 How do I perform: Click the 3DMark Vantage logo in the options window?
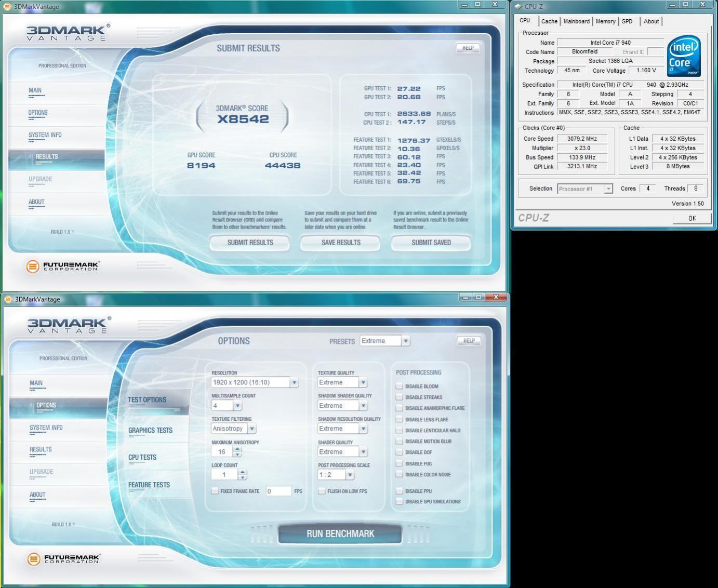[x=69, y=325]
